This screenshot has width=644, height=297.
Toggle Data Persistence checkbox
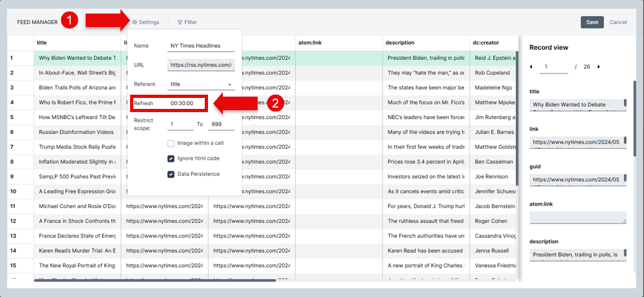[171, 174]
